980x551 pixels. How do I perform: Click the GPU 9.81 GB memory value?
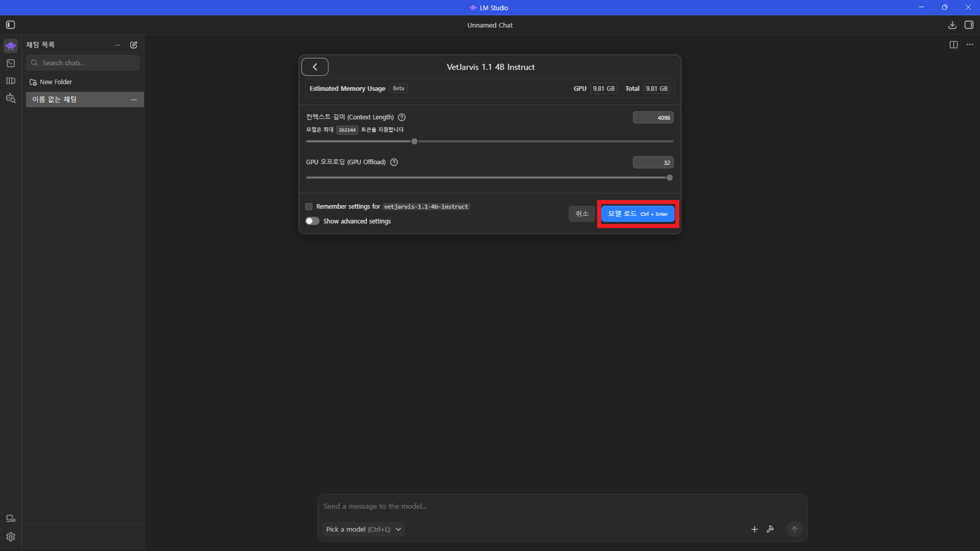pyautogui.click(x=604, y=88)
